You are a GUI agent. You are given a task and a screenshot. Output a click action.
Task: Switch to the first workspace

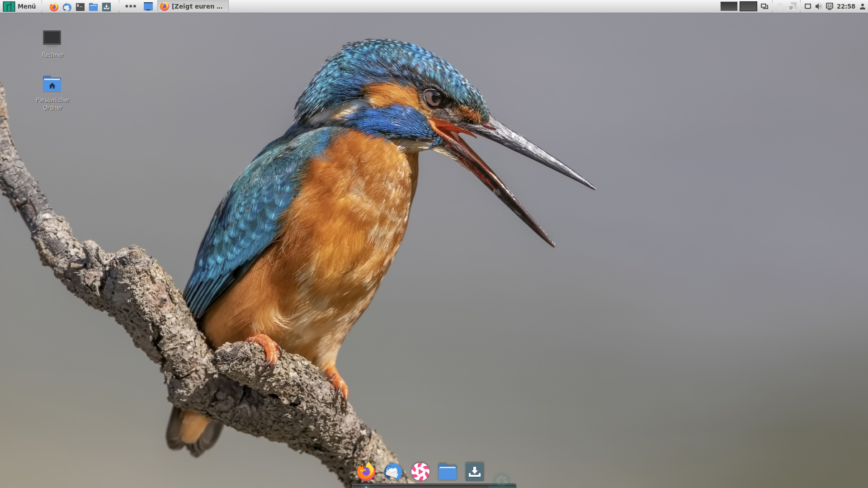[729, 6]
